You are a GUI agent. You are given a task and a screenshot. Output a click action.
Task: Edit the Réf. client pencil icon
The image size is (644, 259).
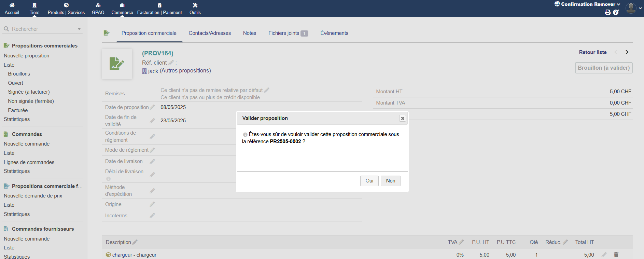(x=171, y=63)
